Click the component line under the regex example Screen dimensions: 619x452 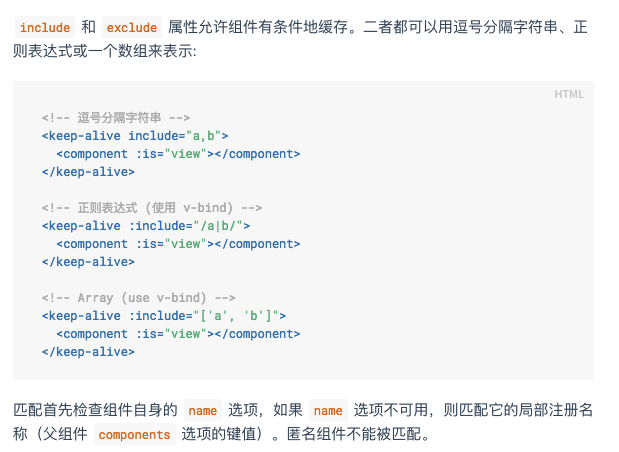178,244
